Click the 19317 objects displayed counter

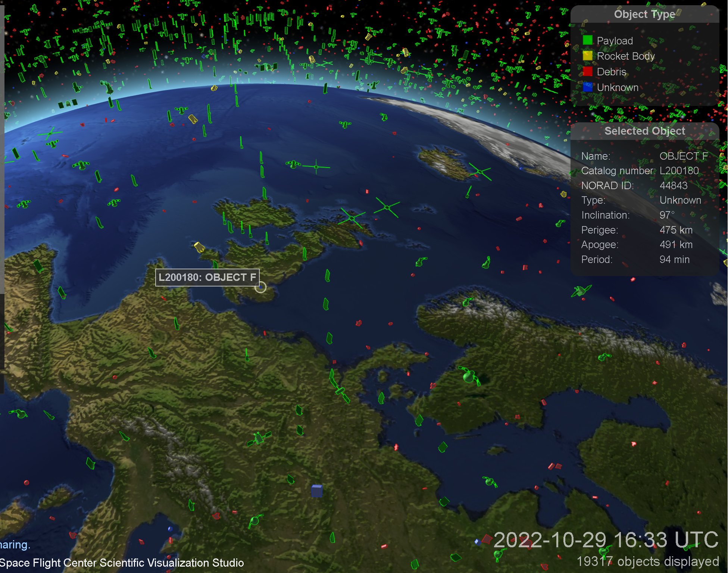(648, 561)
